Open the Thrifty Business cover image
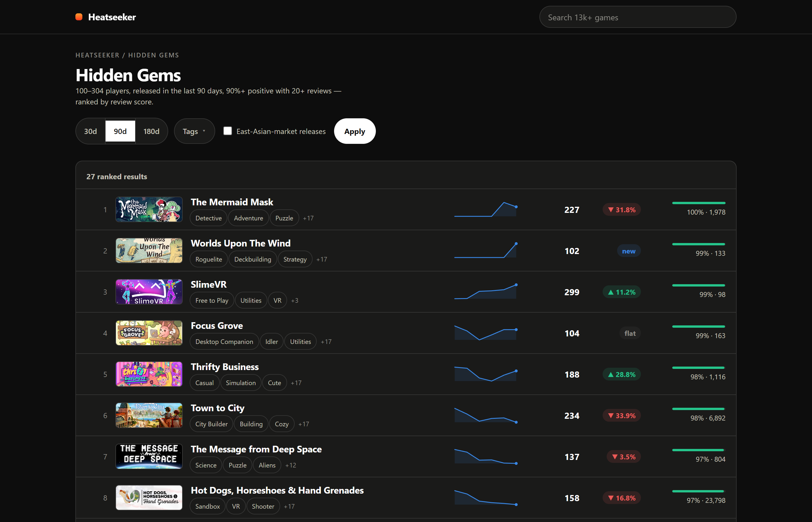This screenshot has width=812, height=522. point(149,374)
